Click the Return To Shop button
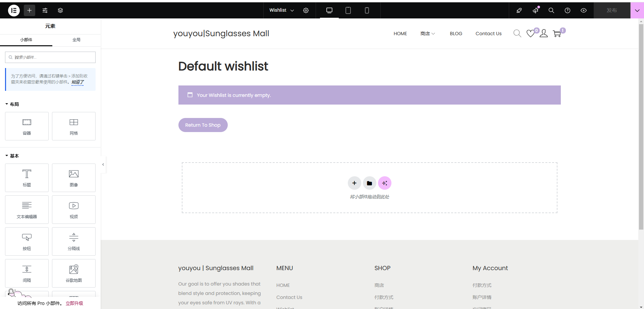Screen dimensions: 644x309 click(x=203, y=125)
